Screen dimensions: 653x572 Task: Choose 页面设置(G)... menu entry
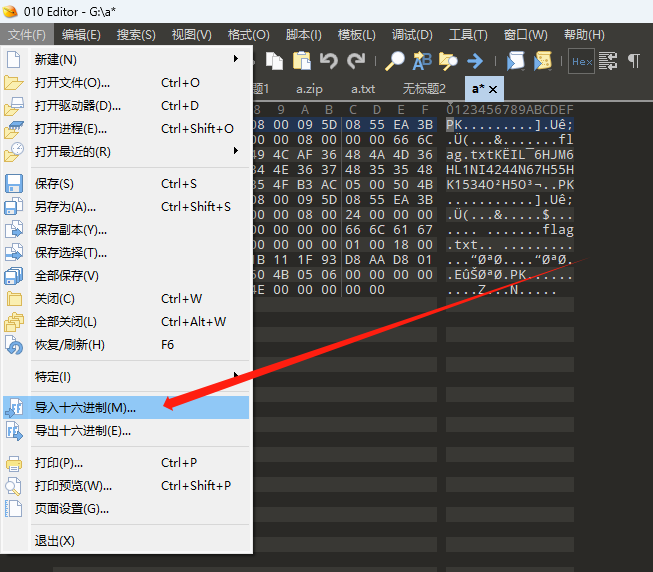(x=126, y=509)
